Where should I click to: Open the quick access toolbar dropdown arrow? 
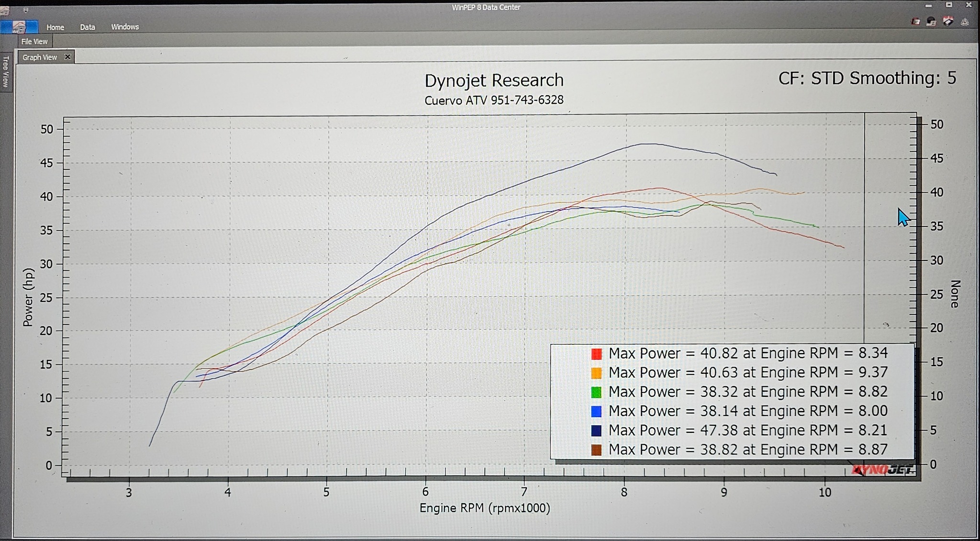26,10
